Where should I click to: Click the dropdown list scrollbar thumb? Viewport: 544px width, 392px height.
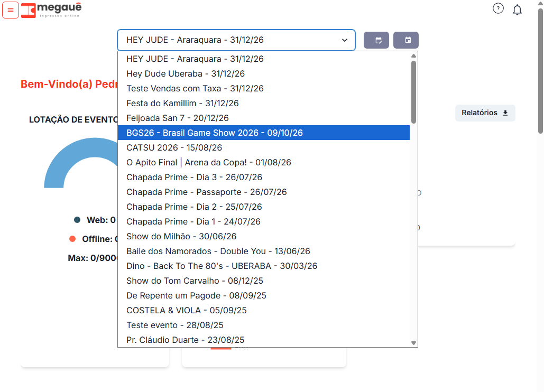(413, 92)
